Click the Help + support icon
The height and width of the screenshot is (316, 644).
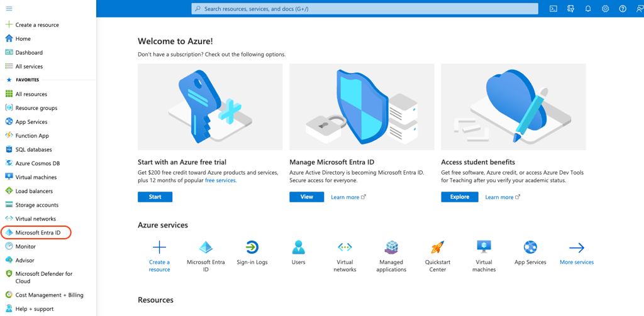click(9, 308)
